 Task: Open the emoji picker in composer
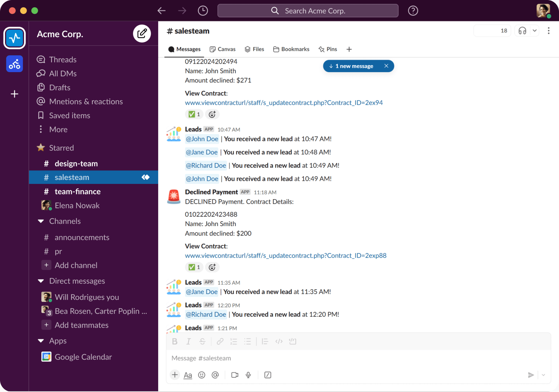[201, 375]
